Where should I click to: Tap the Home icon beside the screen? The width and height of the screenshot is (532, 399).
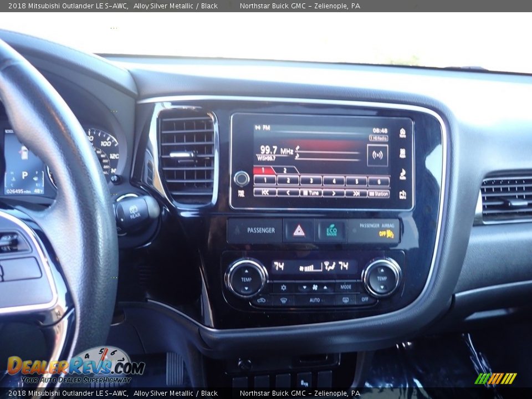coord(402,134)
